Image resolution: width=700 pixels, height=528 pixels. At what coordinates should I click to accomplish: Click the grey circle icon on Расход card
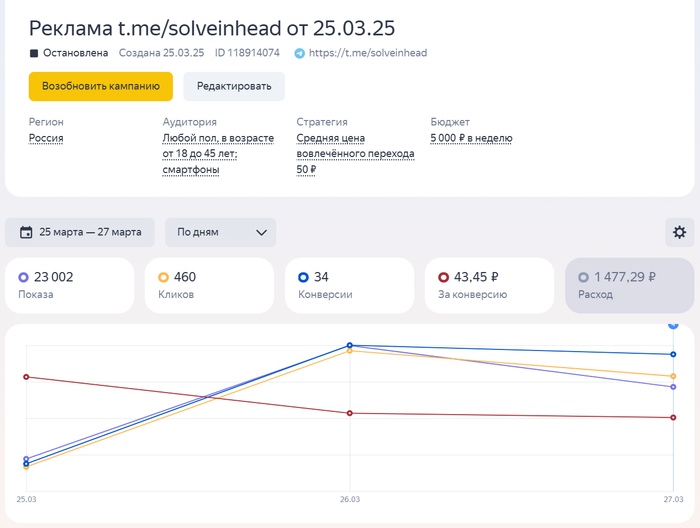pyautogui.click(x=583, y=277)
